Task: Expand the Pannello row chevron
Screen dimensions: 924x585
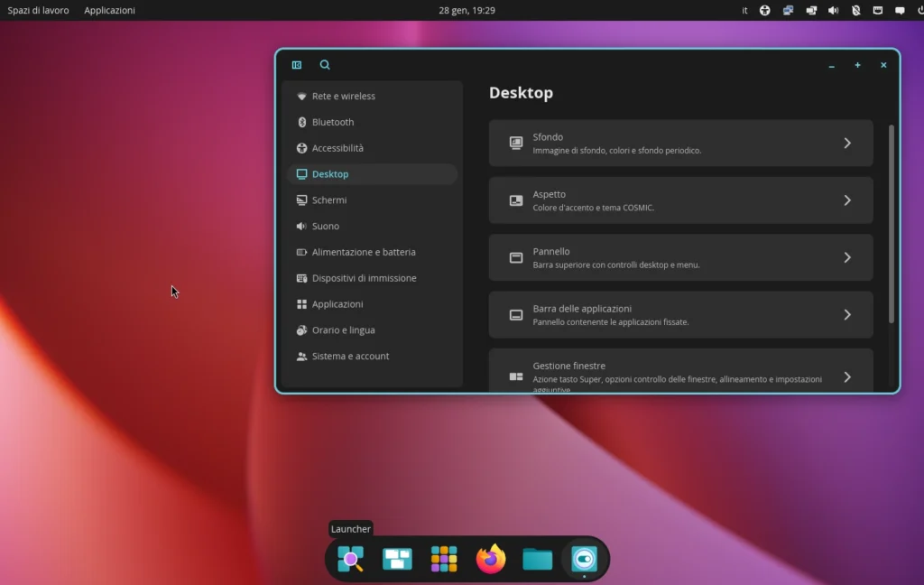Action: pos(846,257)
